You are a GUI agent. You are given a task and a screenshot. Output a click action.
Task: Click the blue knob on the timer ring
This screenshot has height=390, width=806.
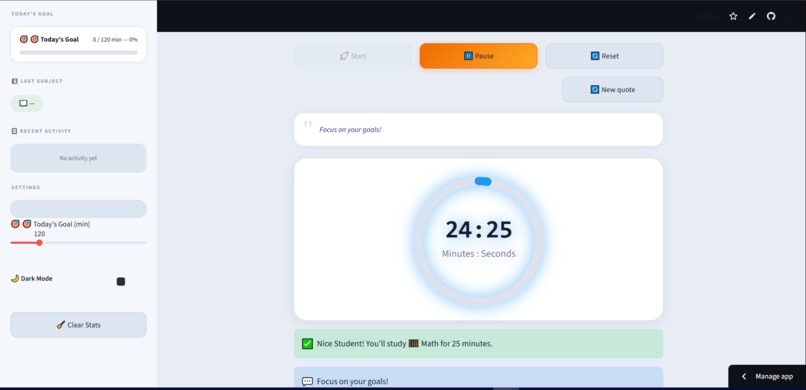point(483,181)
